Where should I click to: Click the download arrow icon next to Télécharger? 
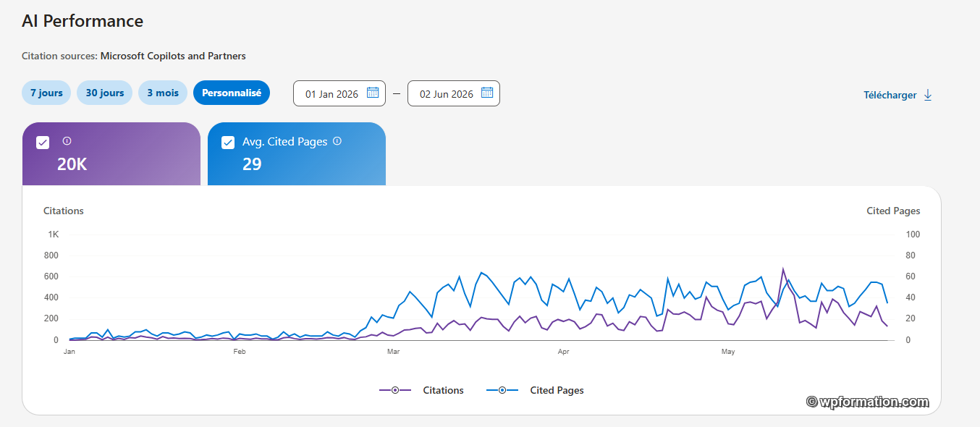(928, 95)
